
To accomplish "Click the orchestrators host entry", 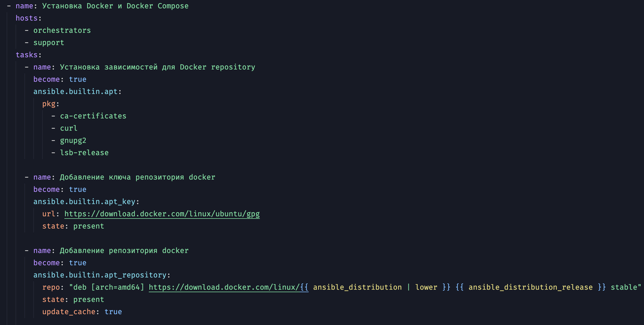I will pyautogui.click(x=62, y=31).
